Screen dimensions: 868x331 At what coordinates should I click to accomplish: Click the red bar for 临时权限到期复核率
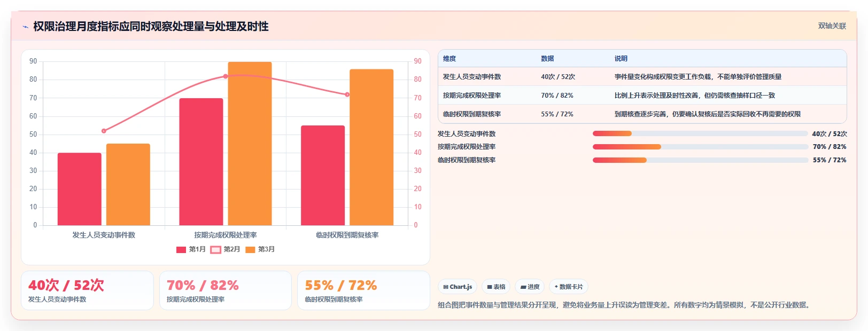pos(323,176)
